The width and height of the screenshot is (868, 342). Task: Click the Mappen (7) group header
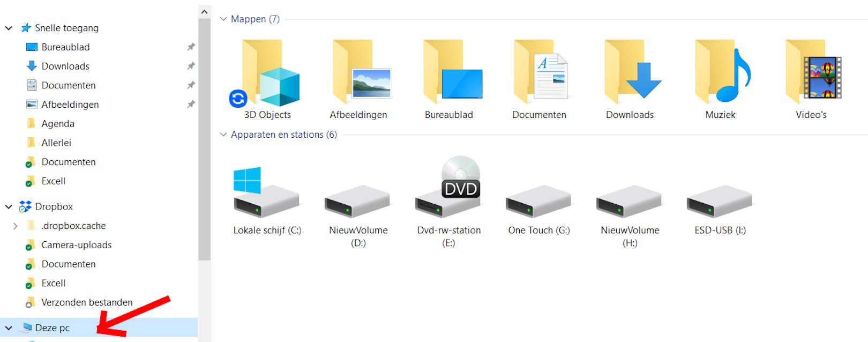tap(255, 19)
